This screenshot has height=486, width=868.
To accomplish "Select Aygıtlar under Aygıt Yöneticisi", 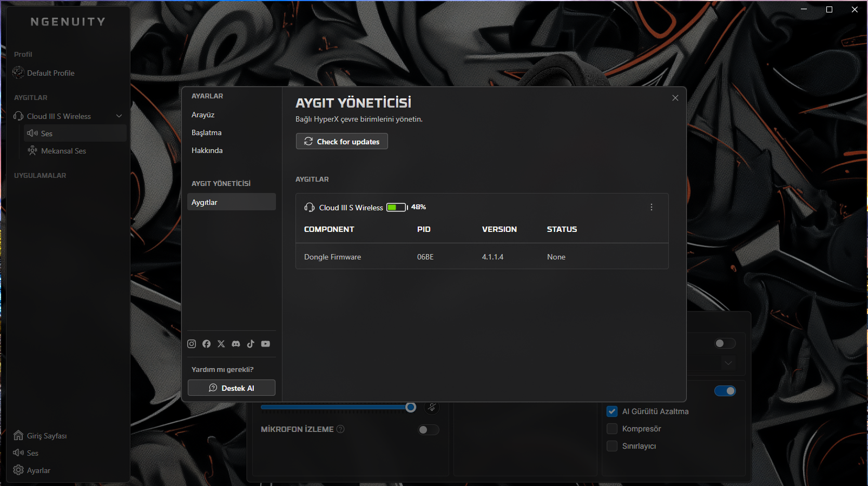I will [x=232, y=202].
